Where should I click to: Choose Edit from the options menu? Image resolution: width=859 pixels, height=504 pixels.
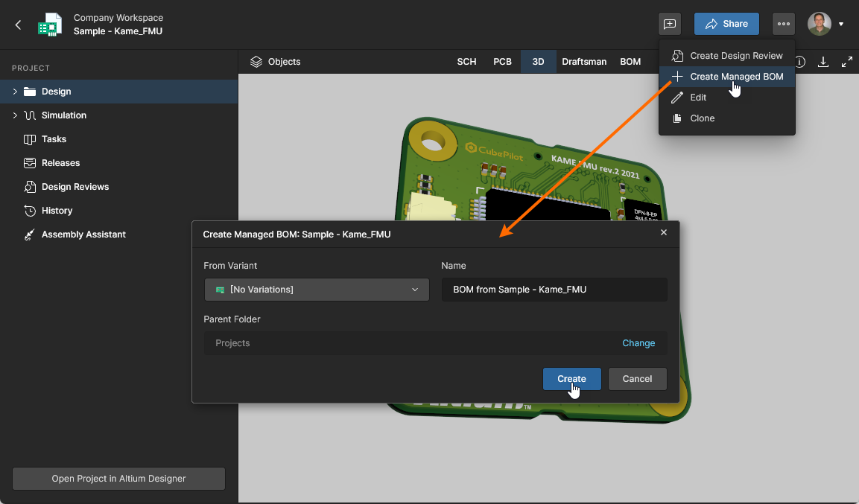click(727, 98)
